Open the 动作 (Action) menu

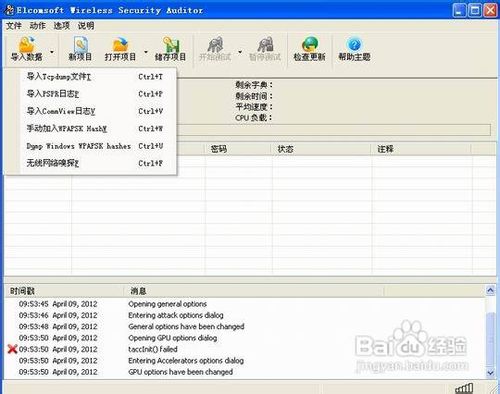click(38, 26)
